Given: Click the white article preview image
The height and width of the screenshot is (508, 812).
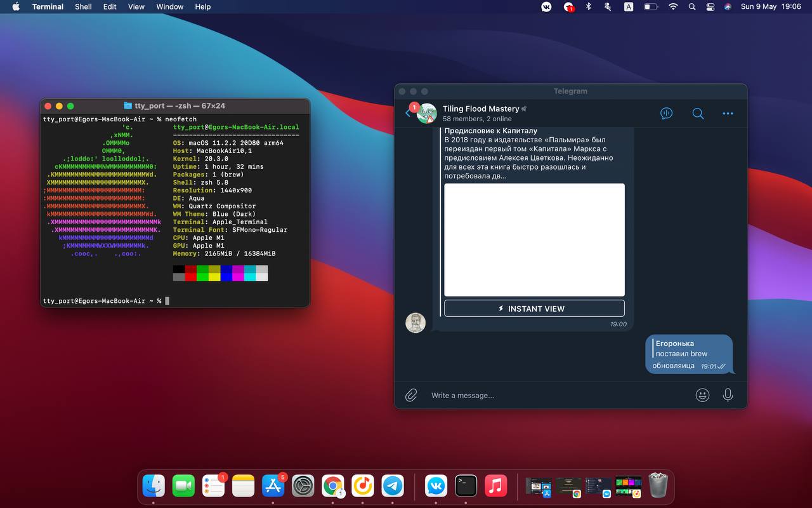Looking at the screenshot, I should (534, 239).
